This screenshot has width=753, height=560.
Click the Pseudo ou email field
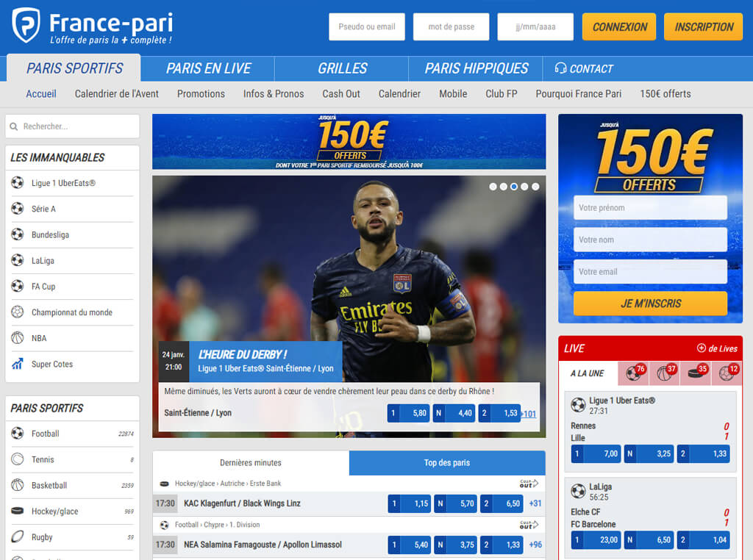point(367,27)
